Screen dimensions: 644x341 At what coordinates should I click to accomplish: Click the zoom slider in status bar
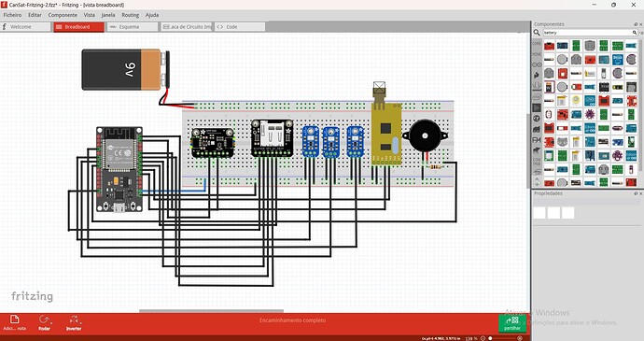point(502,338)
